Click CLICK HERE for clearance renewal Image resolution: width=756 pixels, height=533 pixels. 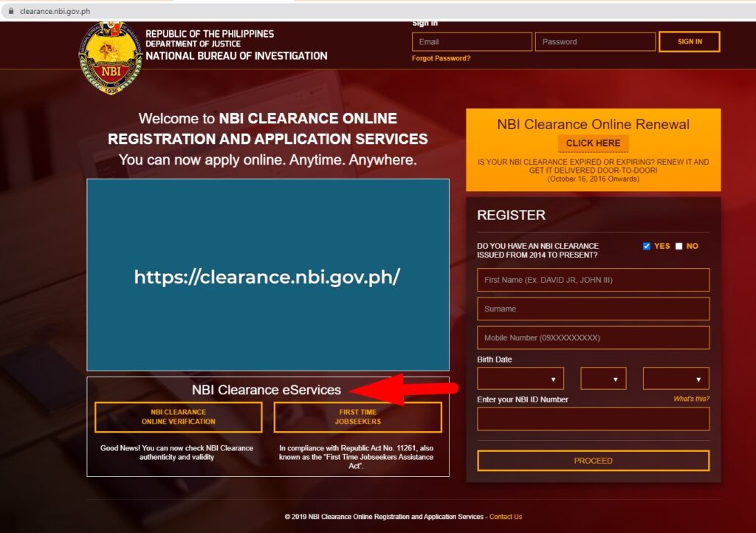[x=593, y=142]
